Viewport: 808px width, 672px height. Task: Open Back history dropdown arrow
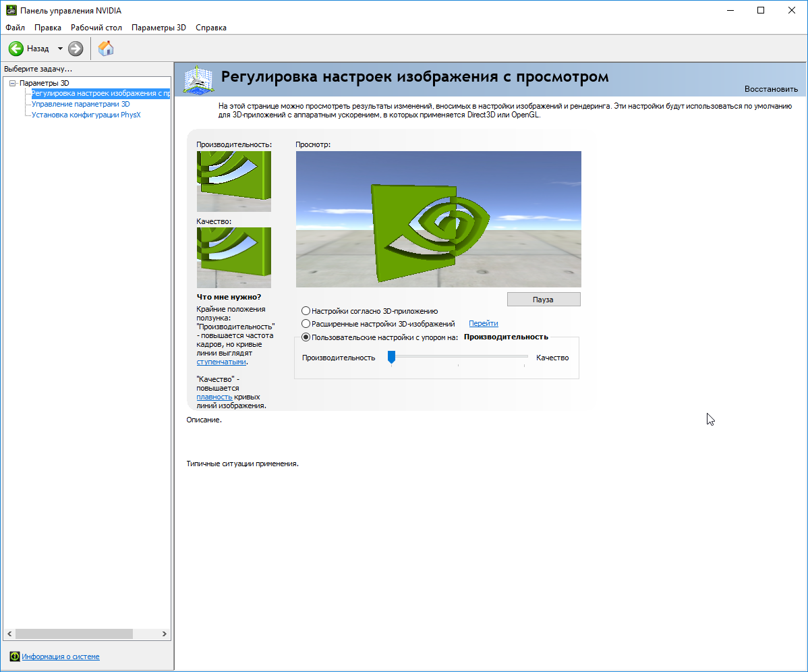point(60,49)
